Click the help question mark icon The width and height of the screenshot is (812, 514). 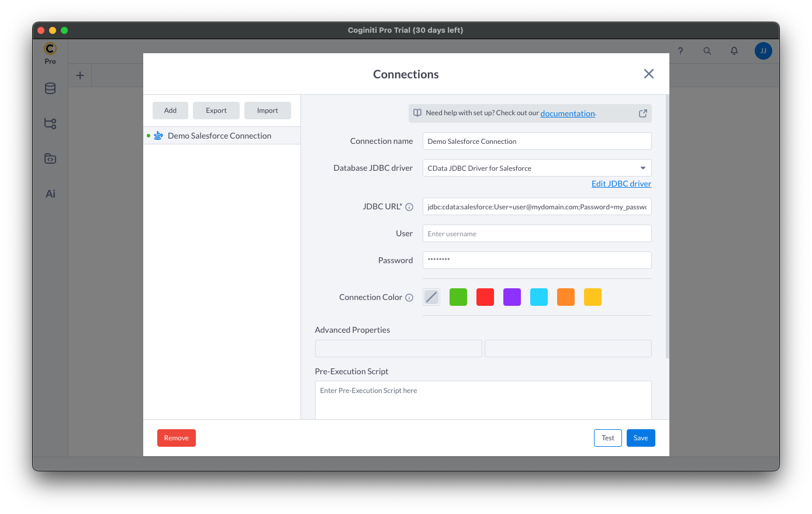[680, 51]
